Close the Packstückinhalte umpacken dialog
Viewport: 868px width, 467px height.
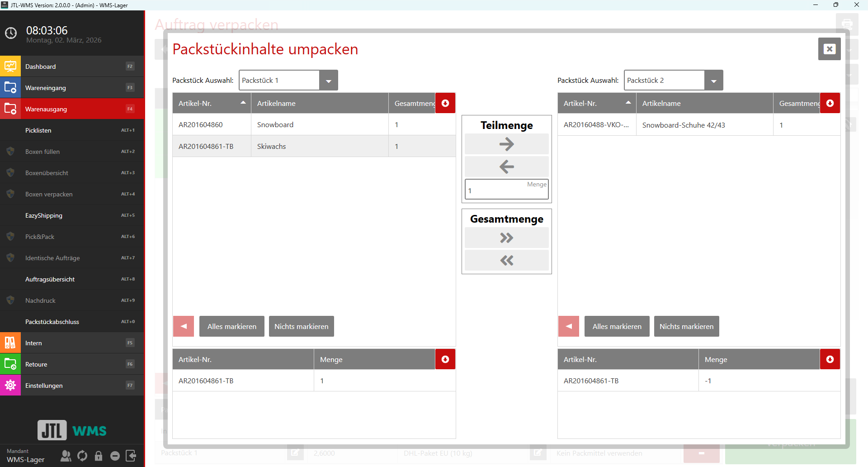[829, 49]
